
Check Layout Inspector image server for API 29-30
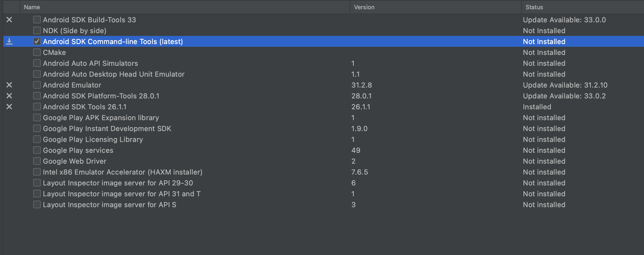pos(37,183)
